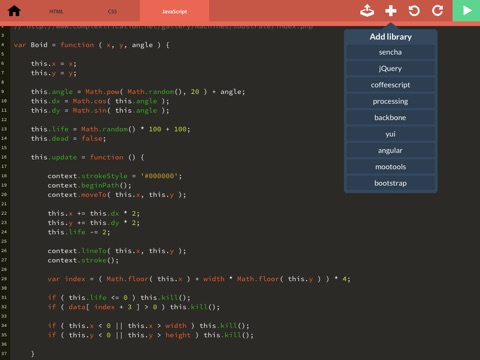Add the bootstrap library
The width and height of the screenshot is (480, 360).
(x=390, y=183)
